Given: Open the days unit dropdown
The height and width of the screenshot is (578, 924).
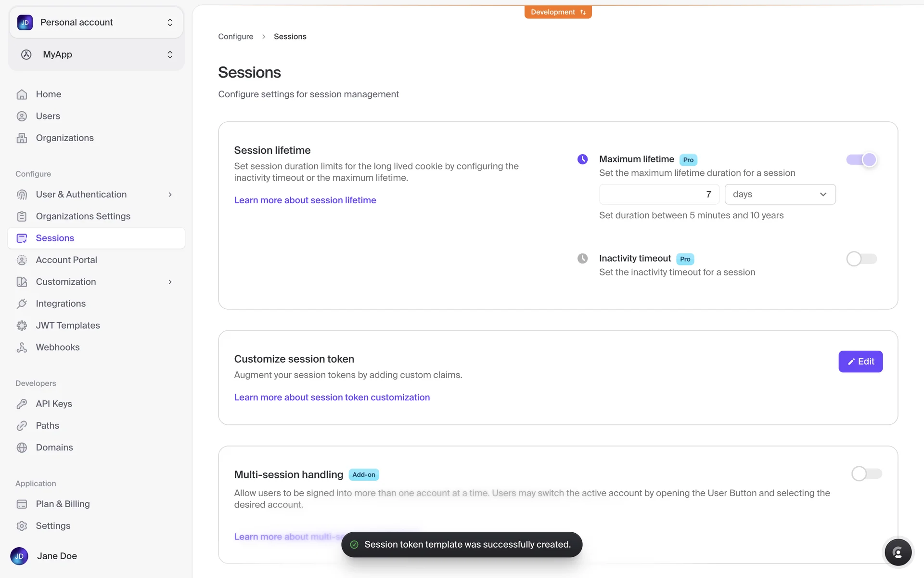Looking at the screenshot, I should 780,194.
